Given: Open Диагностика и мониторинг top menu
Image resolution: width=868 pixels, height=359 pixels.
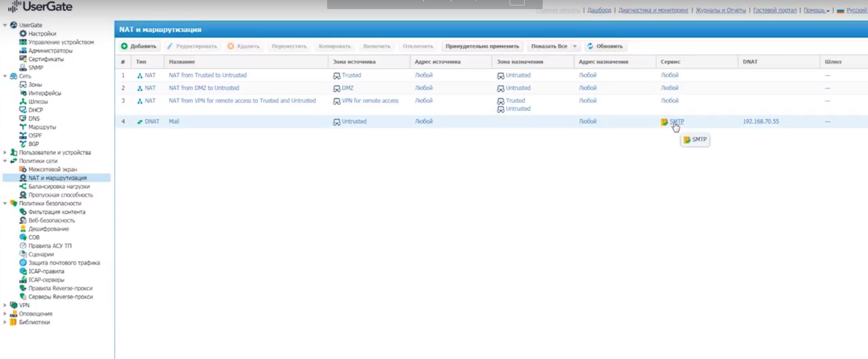Looking at the screenshot, I should 653,10.
